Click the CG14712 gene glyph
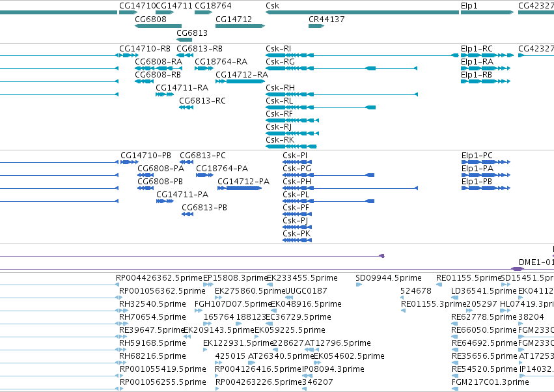Viewport: 554px width, 392px height. pyautogui.click(x=240, y=26)
